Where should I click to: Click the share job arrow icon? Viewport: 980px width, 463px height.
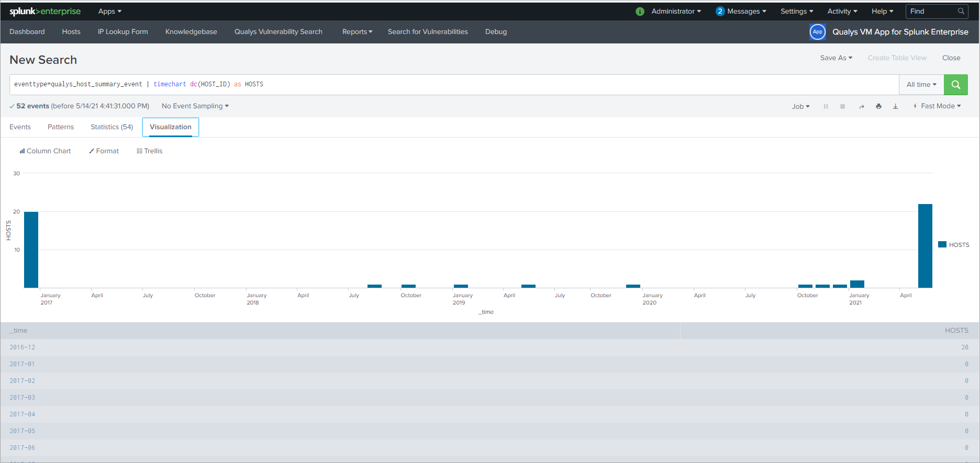tap(861, 107)
